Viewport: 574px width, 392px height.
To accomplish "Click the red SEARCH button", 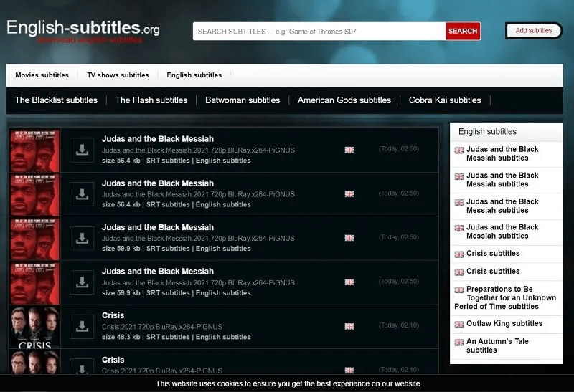I will click(x=463, y=31).
